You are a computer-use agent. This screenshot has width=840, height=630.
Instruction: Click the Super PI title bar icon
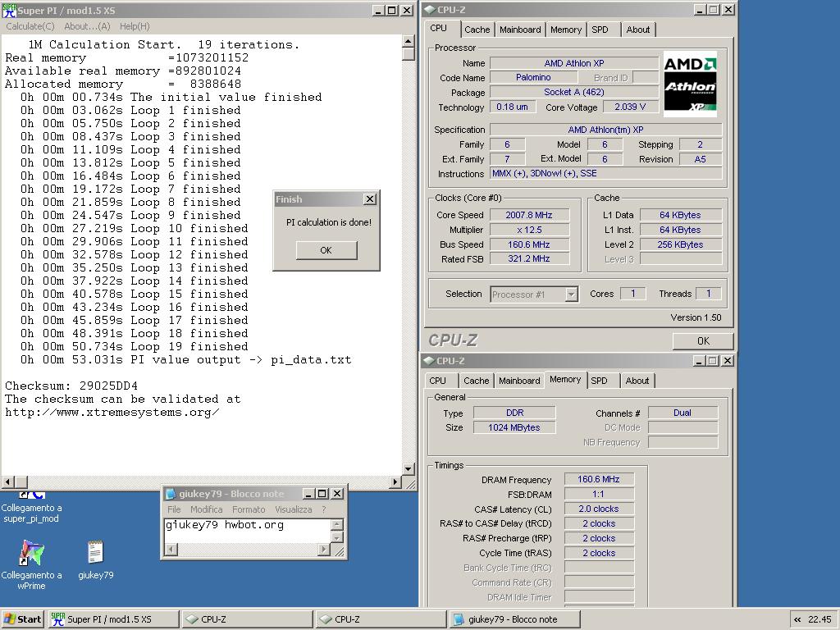(x=9, y=10)
